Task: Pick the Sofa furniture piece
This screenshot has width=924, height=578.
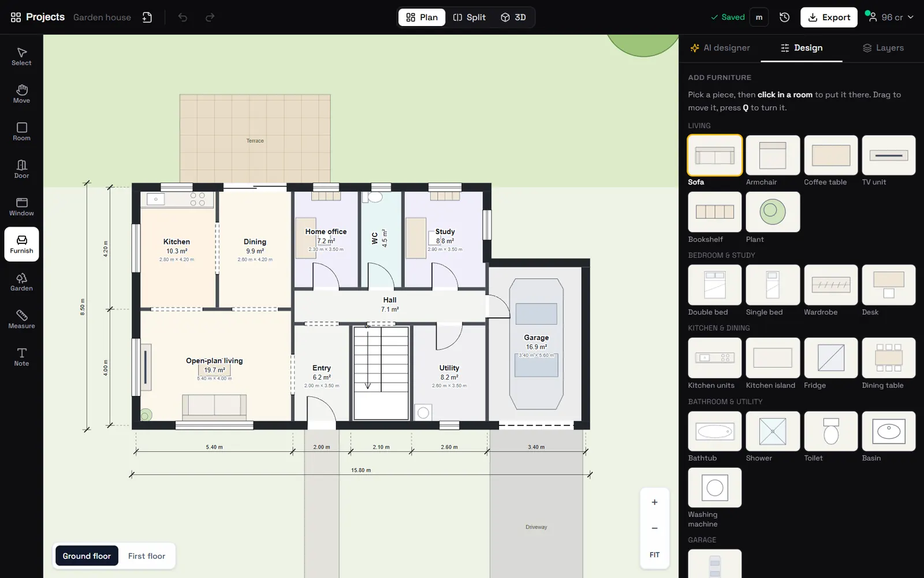Action: click(715, 155)
